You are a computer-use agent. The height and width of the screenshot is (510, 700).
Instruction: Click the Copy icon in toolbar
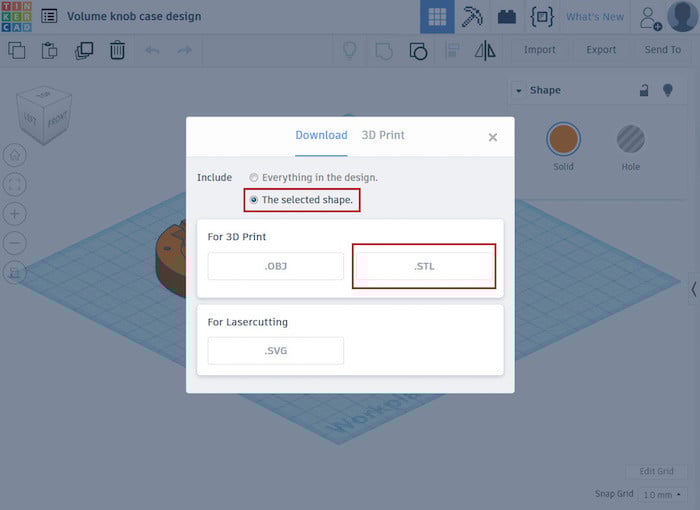[x=17, y=50]
